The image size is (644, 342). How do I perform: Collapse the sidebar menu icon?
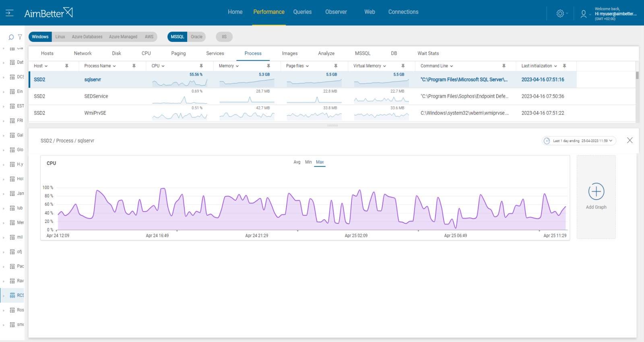click(x=10, y=13)
